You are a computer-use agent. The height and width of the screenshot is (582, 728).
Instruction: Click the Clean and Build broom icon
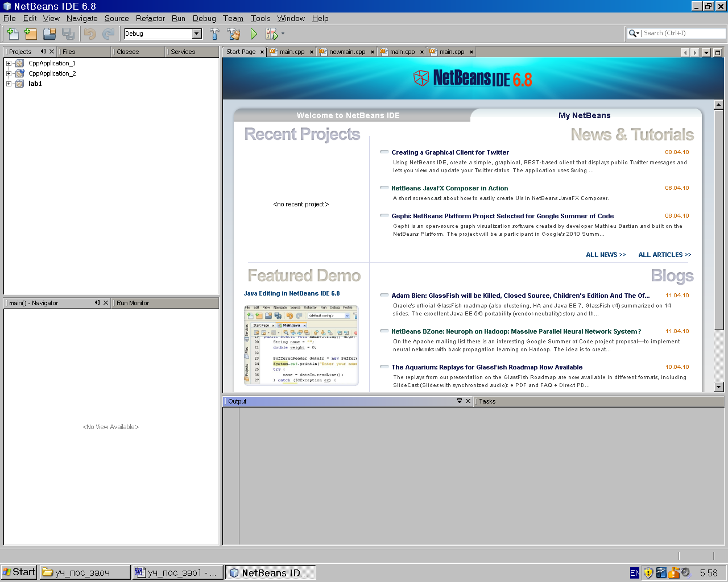point(233,34)
